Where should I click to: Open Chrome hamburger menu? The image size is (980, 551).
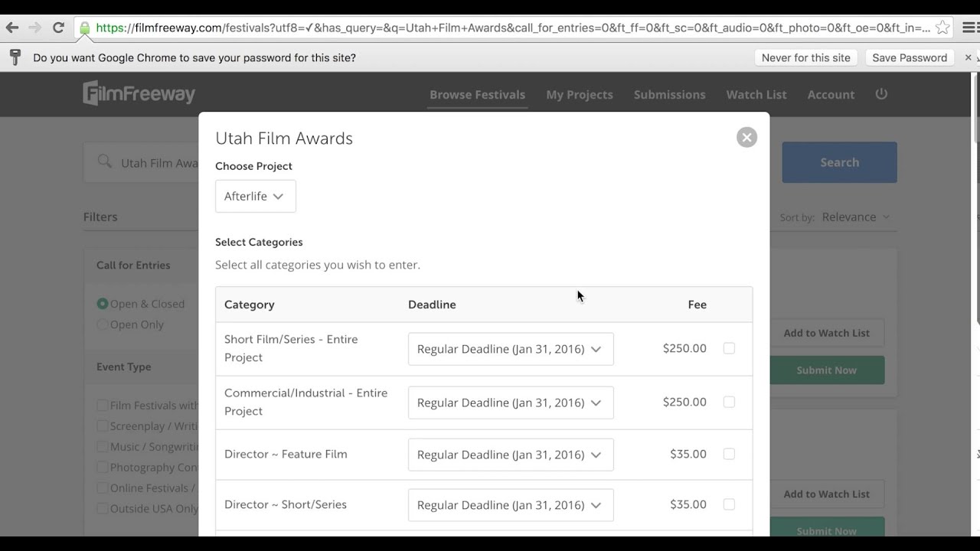[x=967, y=28]
